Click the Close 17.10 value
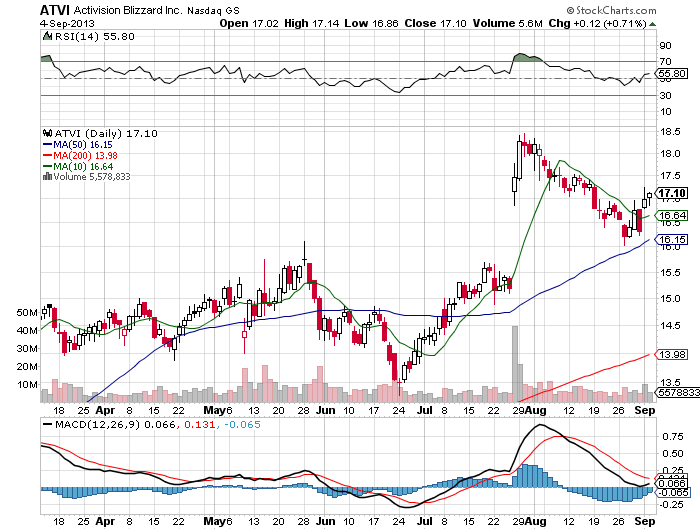 tap(435, 23)
